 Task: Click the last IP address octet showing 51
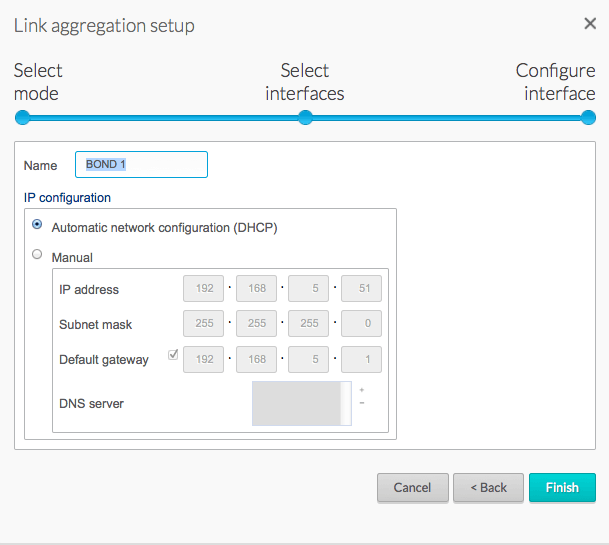coord(361,289)
